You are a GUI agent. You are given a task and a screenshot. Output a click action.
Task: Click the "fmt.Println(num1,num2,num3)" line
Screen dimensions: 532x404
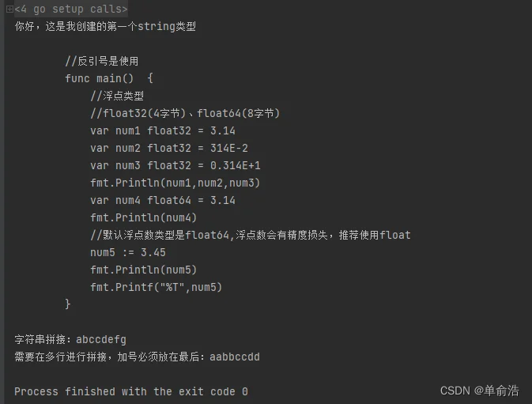pyautogui.click(x=175, y=183)
